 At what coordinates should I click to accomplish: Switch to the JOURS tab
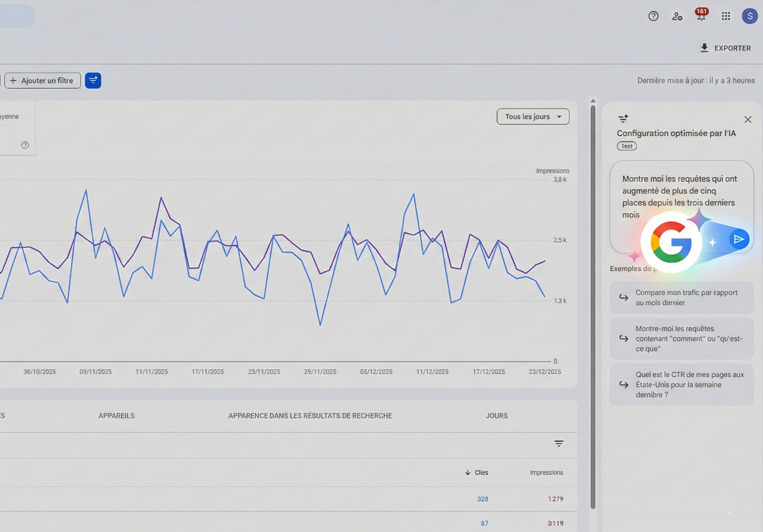(x=497, y=416)
